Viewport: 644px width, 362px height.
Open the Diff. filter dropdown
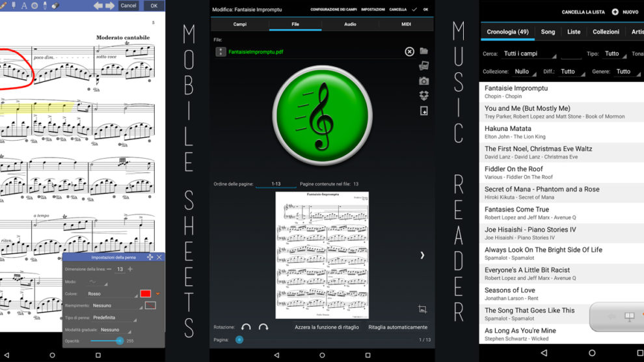572,72
